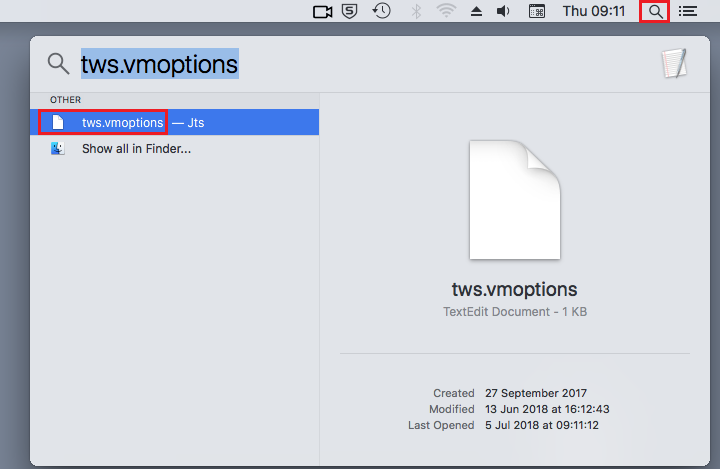The image size is (720, 469).
Task: Open Time Machine clock icon
Action: [x=382, y=11]
